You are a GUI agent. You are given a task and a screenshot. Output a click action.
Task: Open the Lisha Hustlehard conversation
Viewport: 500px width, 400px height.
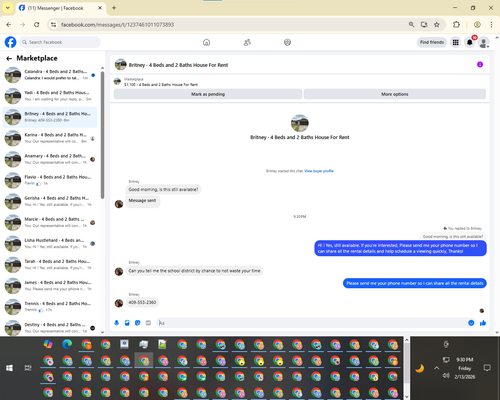[x=50, y=244]
